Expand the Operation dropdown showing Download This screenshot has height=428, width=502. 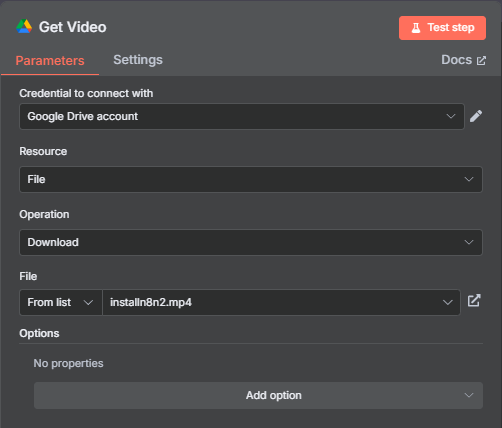click(x=251, y=242)
